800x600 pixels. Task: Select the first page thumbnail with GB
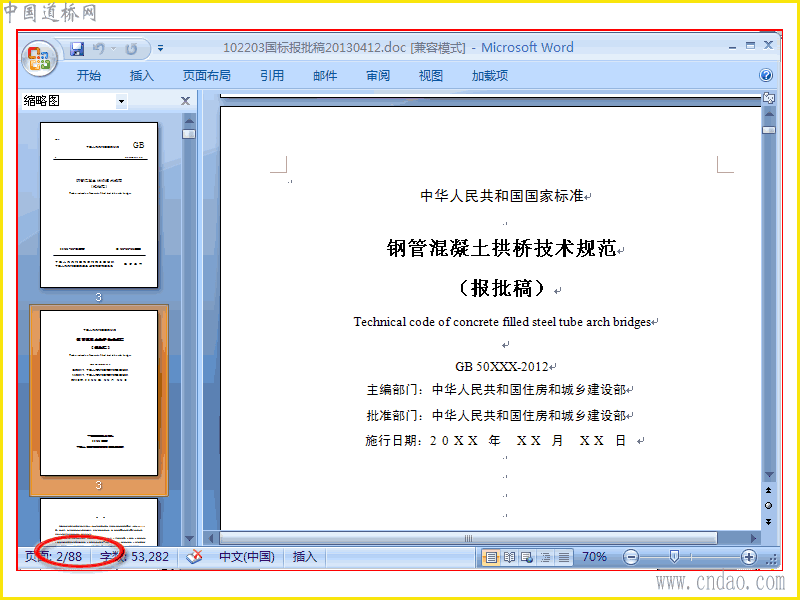click(x=99, y=205)
